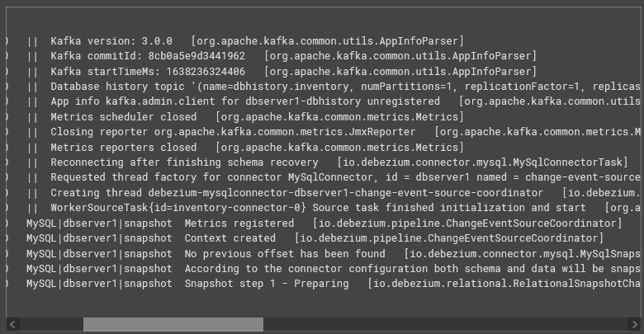
Task: Select the 'Metrics scheduler closed' log line
Action: tap(245, 117)
